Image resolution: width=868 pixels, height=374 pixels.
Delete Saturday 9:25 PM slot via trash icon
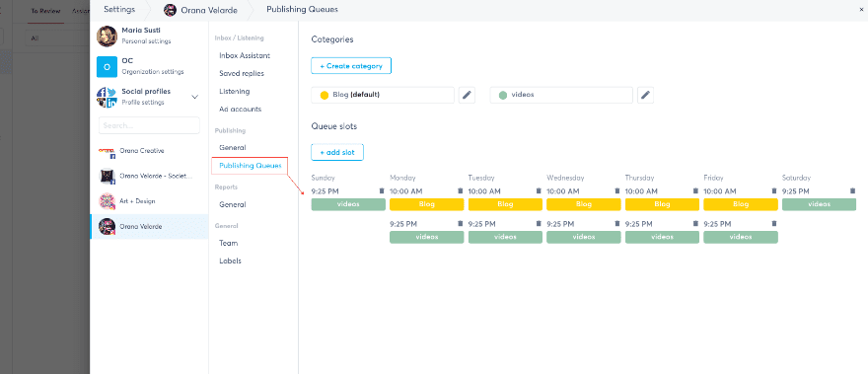pos(852,191)
